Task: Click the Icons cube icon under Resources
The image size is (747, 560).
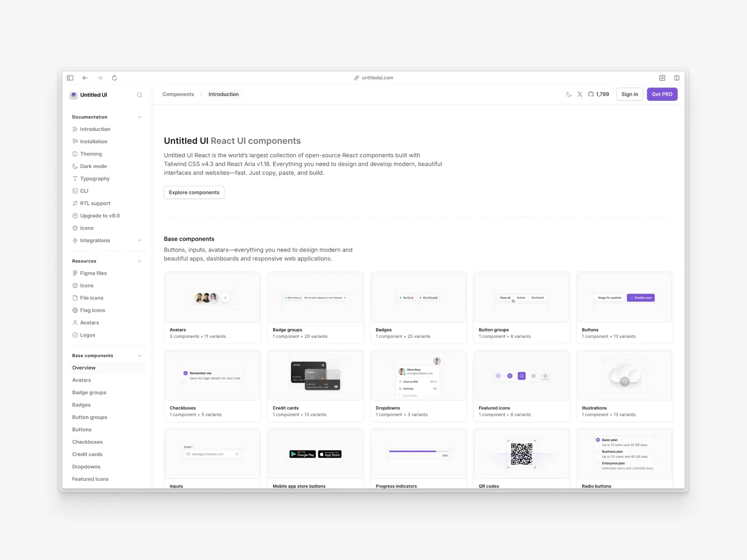Action: tap(75, 286)
